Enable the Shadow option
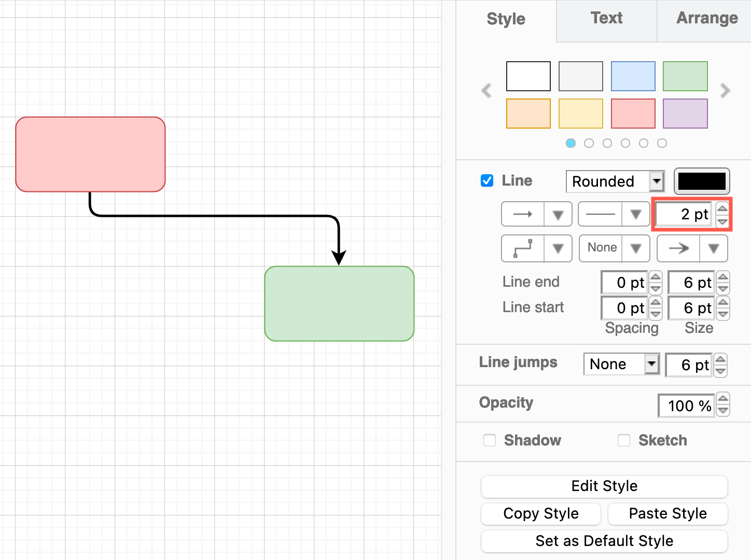This screenshot has width=751, height=560. pos(490,440)
